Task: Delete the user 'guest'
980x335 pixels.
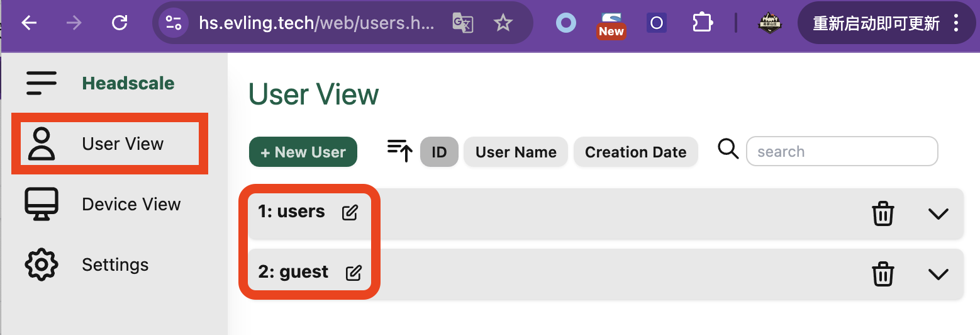Action: pos(883,275)
